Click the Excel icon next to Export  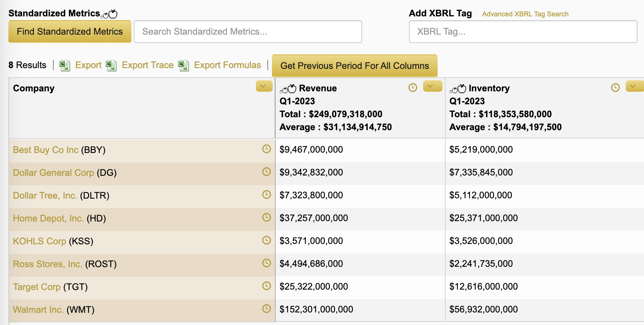pos(64,65)
